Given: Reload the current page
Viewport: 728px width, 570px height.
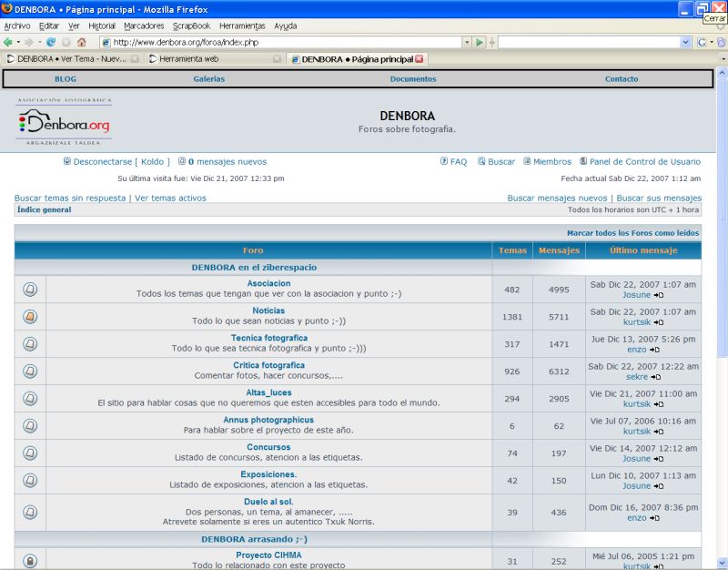Looking at the screenshot, I should [x=51, y=42].
